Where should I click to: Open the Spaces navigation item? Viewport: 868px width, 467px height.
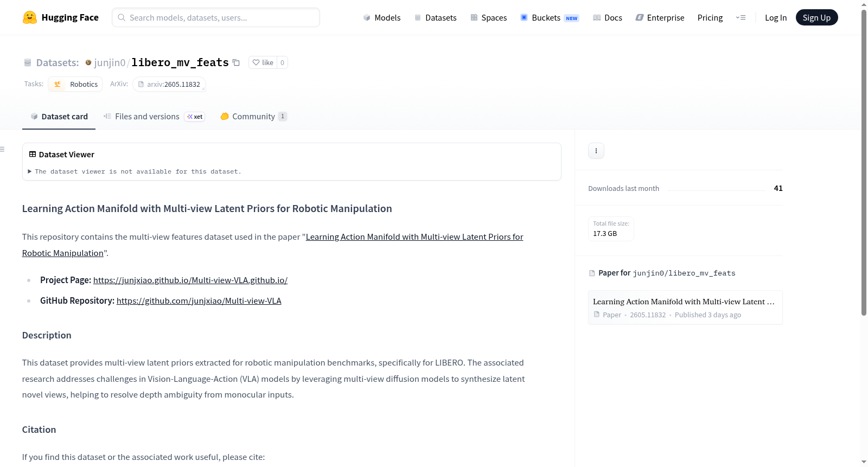[489, 17]
